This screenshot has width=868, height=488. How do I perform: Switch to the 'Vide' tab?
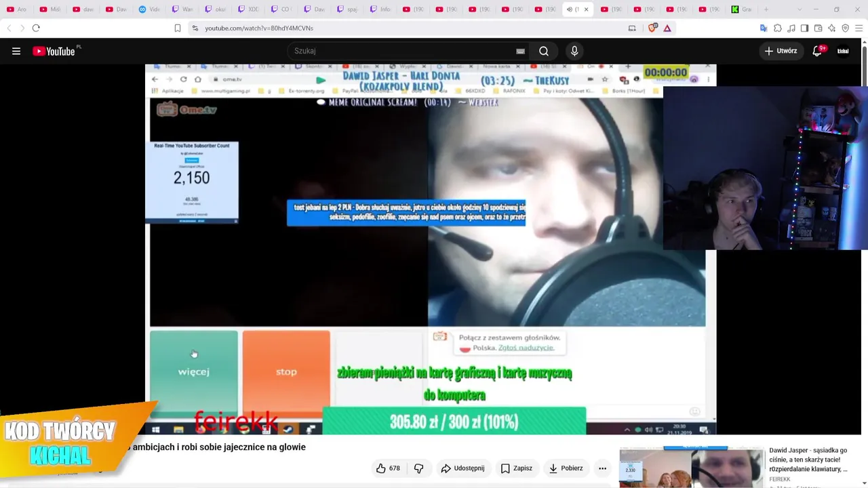click(149, 9)
